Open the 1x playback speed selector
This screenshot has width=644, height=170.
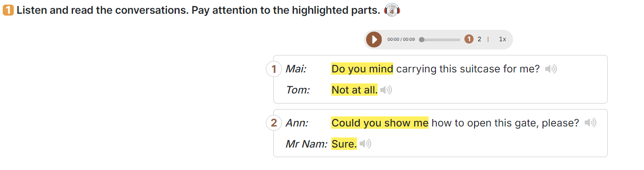pos(503,39)
